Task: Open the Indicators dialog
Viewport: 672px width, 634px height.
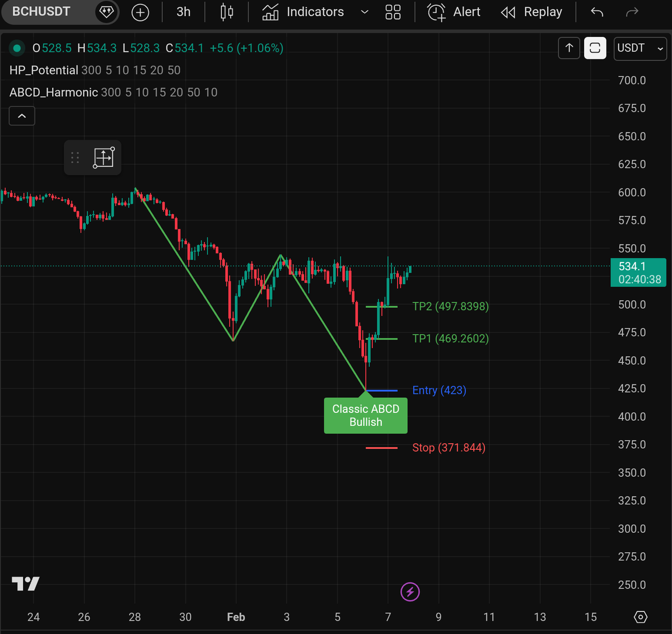Action: (303, 12)
